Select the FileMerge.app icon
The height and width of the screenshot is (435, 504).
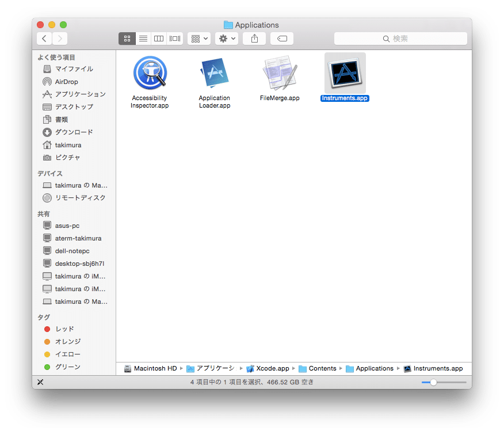(280, 72)
